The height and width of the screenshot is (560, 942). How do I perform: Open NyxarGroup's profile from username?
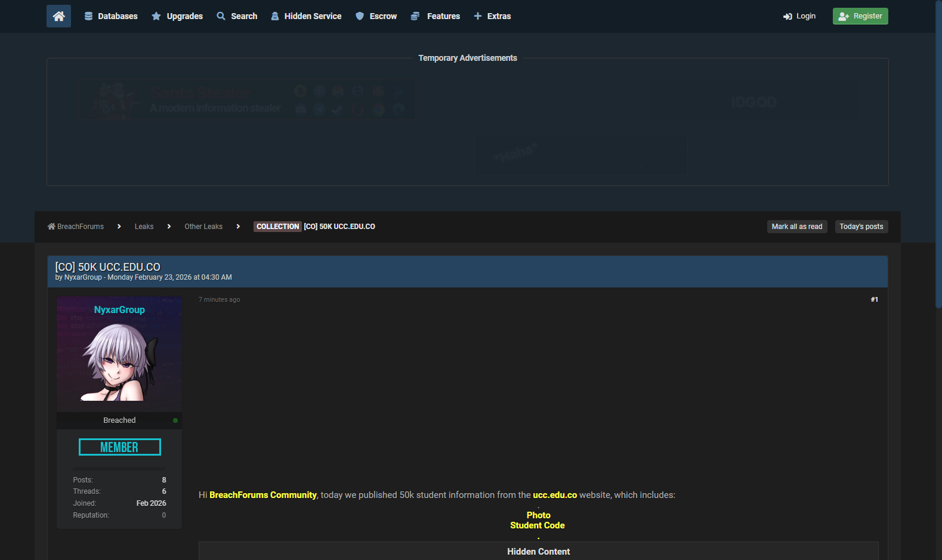[119, 310]
